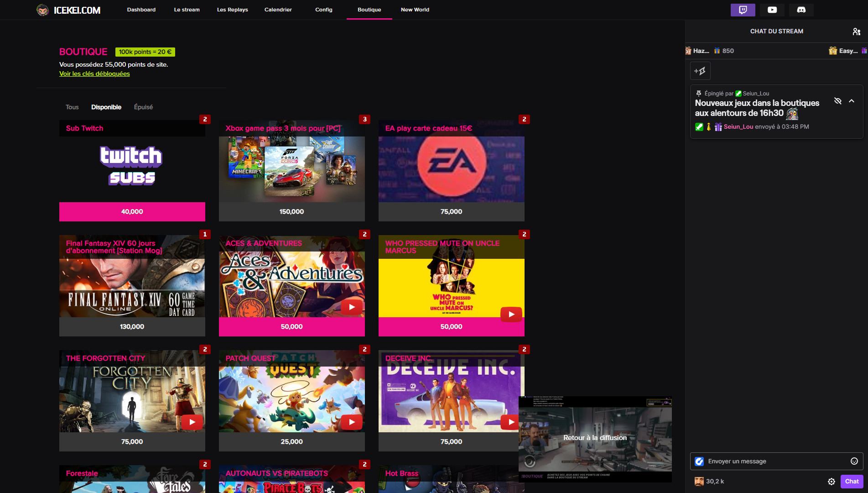Click the channel points lightning icon button
Viewport: 868px width, 493px height.
click(700, 71)
